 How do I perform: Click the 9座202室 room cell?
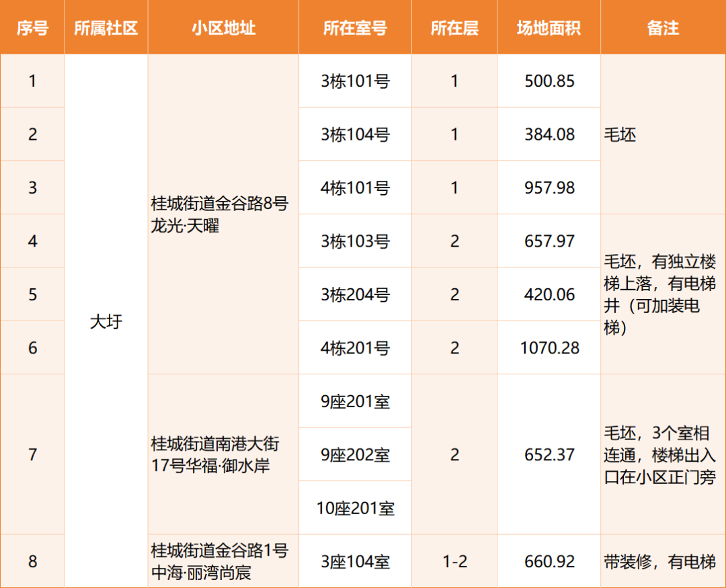click(355, 454)
